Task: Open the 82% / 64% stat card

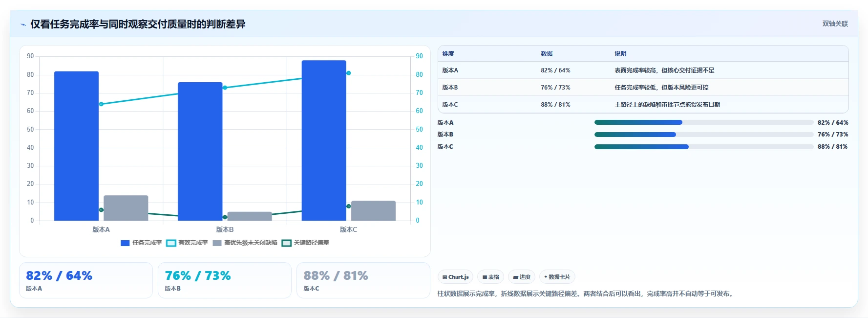Action: pos(86,280)
